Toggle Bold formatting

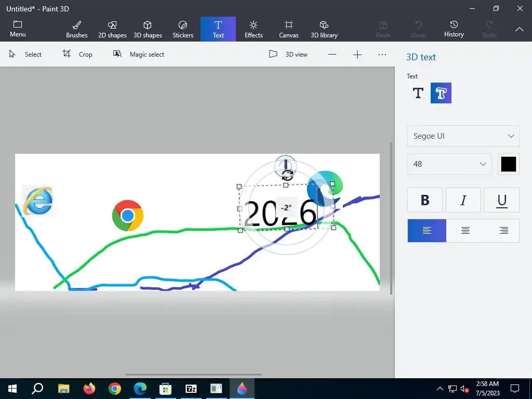coord(425,200)
